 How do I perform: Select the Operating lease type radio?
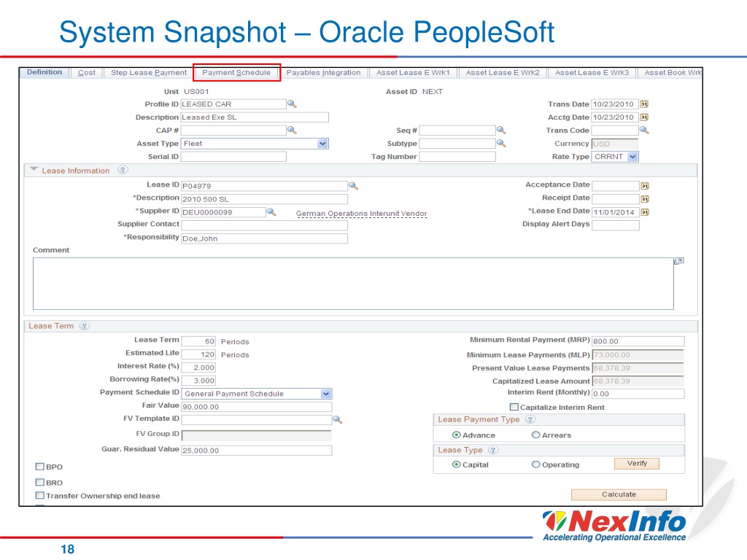coord(536,464)
